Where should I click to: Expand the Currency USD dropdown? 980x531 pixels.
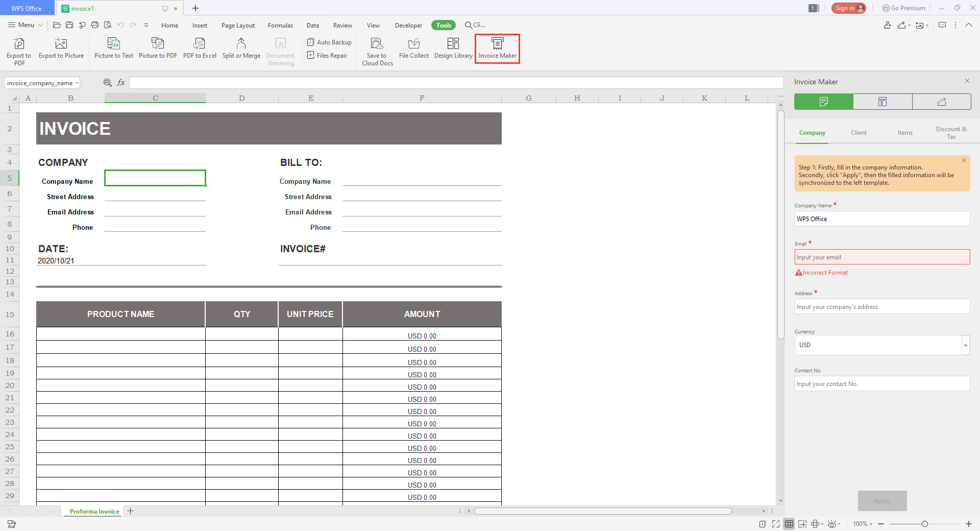pos(965,346)
